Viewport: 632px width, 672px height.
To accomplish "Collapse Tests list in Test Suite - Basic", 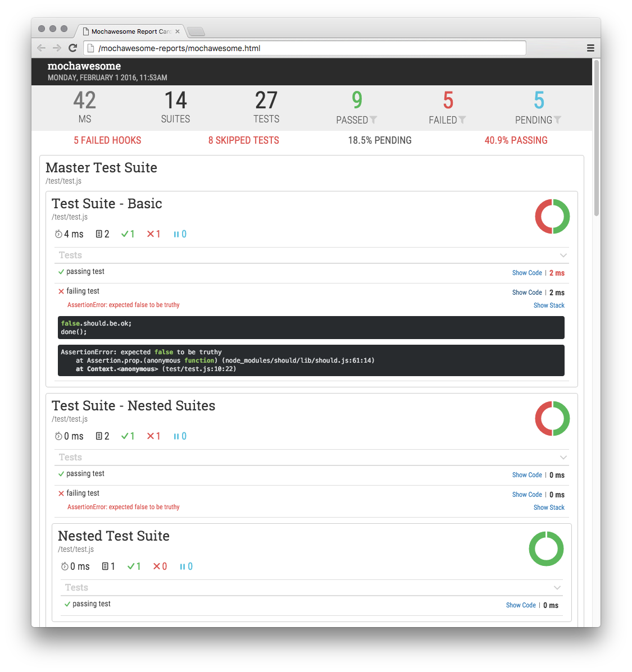I will pos(563,255).
